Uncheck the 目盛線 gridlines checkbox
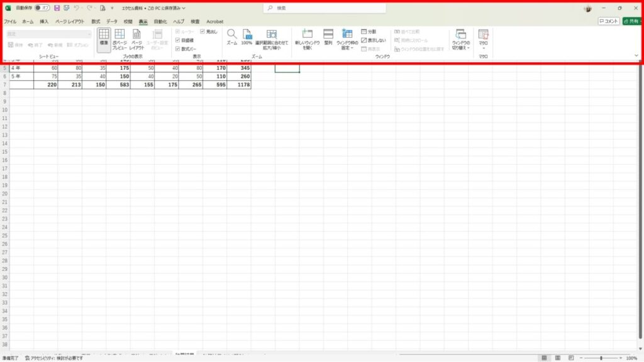The height and width of the screenshot is (362, 644). 178,40
